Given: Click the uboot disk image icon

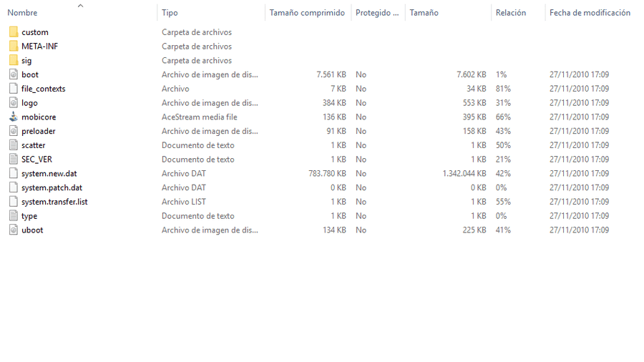Looking at the screenshot, I should pos(14,230).
